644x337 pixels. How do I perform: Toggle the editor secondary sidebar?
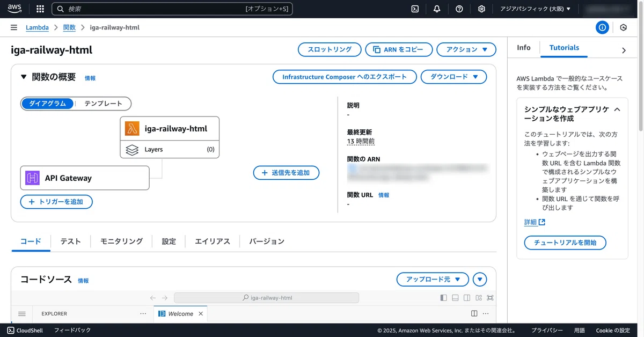(x=467, y=298)
